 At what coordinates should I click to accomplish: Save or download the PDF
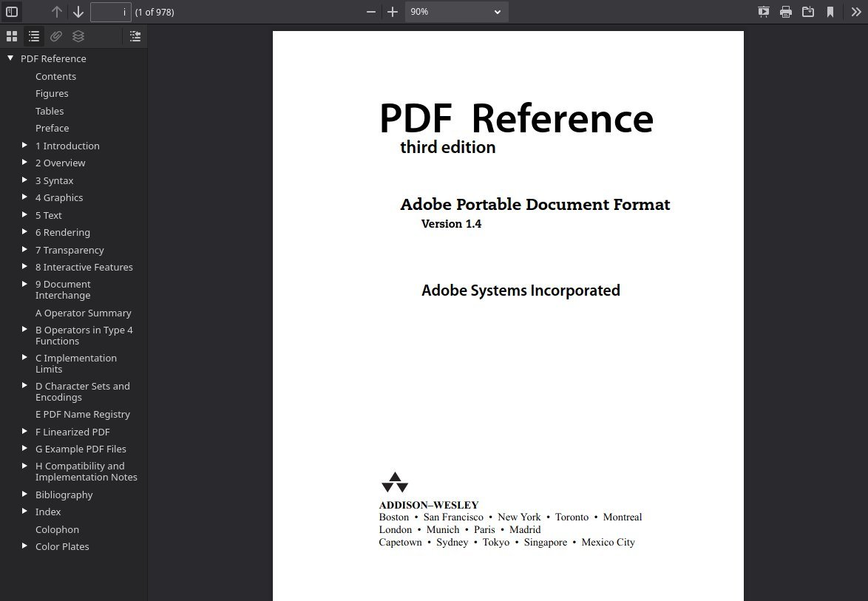[x=807, y=12]
